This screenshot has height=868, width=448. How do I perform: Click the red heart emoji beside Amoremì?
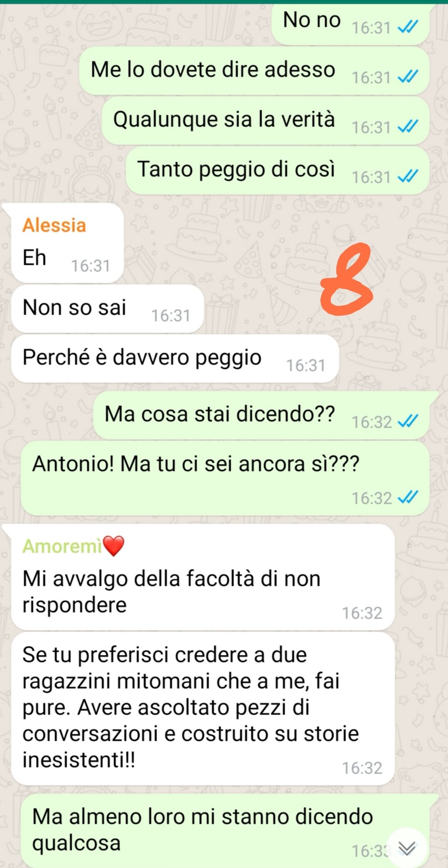[113, 546]
